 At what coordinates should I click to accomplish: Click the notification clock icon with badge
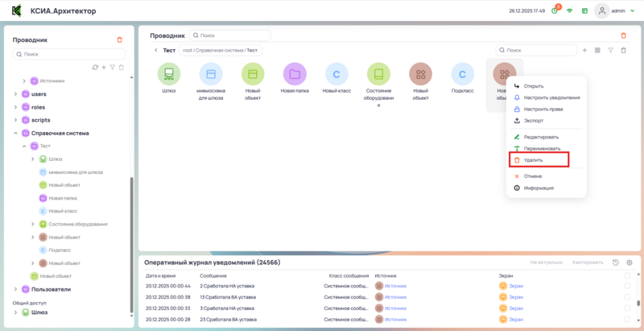tap(554, 11)
